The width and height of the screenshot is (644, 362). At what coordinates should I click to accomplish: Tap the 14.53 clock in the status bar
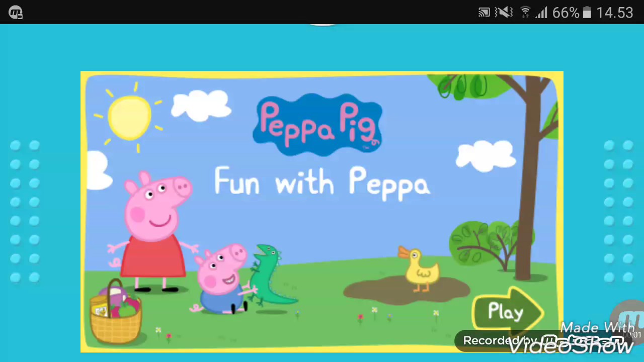tap(614, 13)
